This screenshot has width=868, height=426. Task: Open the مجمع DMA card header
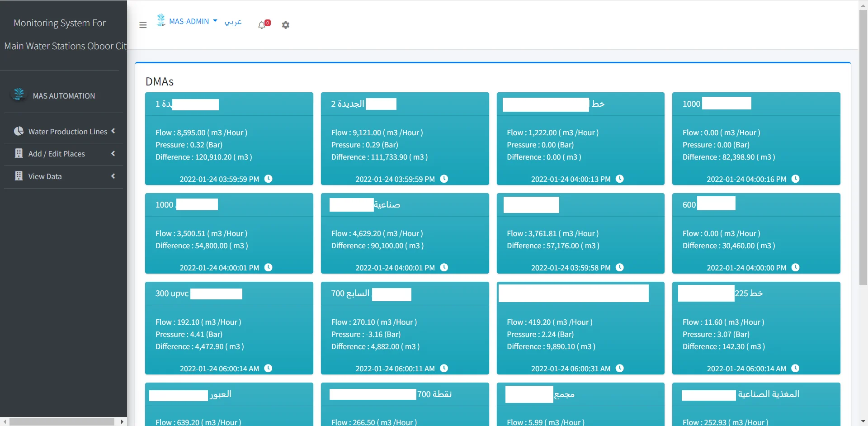tap(580, 394)
